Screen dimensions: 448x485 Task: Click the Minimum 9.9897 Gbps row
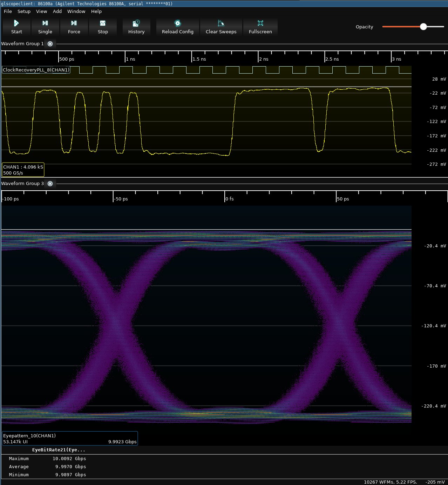[x=47, y=474]
